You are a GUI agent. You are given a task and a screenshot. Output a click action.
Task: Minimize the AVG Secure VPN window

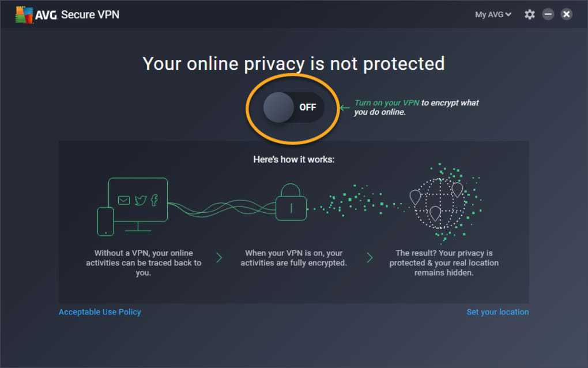point(548,14)
